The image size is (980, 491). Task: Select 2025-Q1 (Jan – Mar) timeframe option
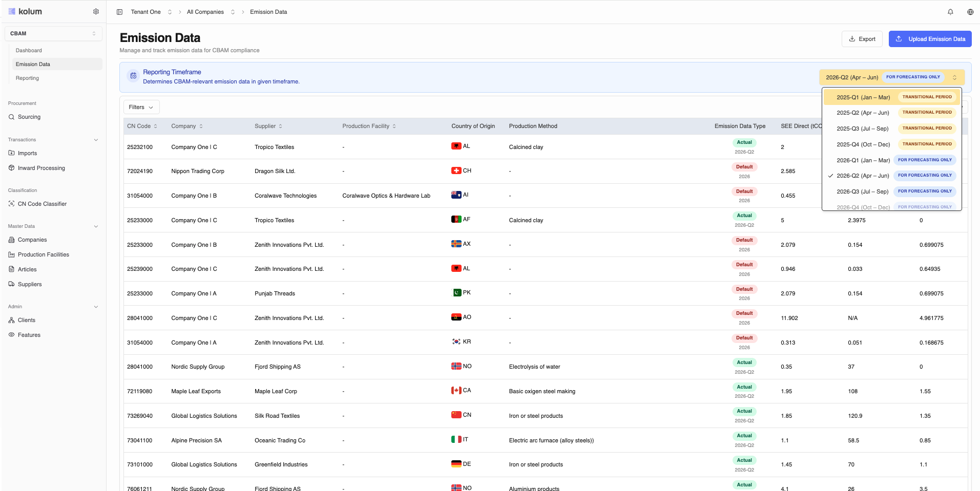pyautogui.click(x=891, y=97)
